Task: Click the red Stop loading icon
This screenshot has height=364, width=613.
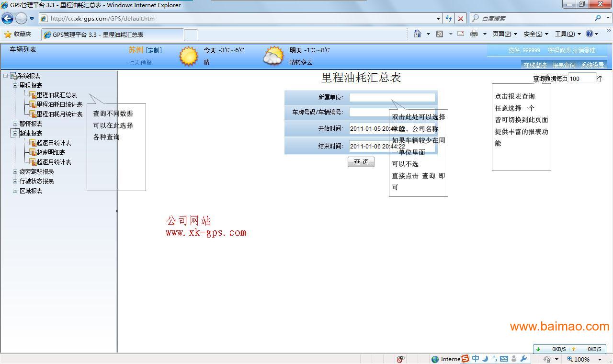Action: pos(460,19)
